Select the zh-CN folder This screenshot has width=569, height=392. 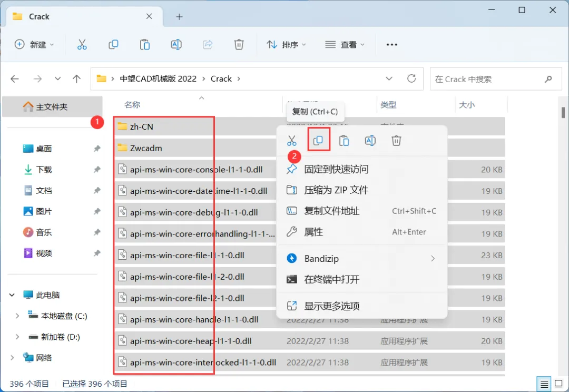pyautogui.click(x=142, y=126)
